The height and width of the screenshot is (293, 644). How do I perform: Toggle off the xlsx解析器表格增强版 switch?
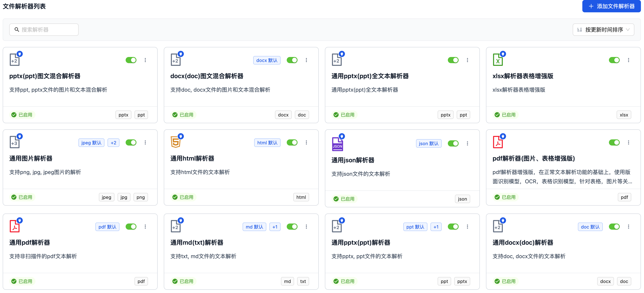tap(615, 60)
